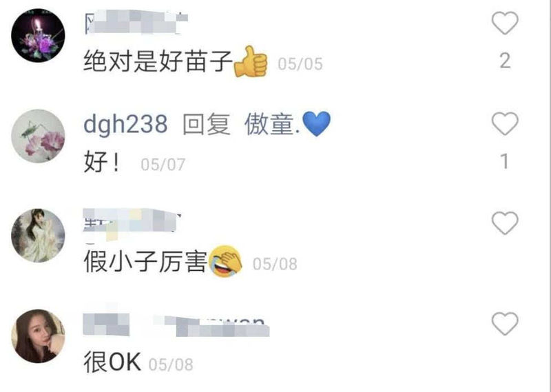Like dgh238's reply comment 好！
Viewport: 551px width, 392px height.
coord(505,123)
